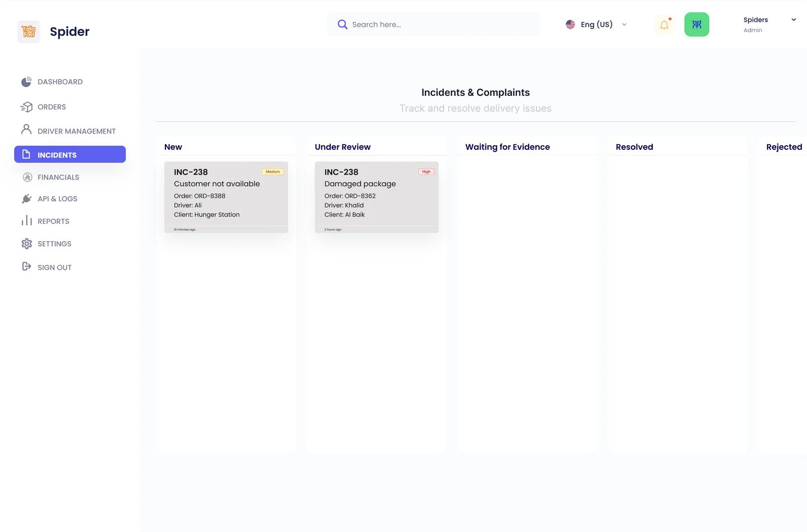The width and height of the screenshot is (807, 532).
Task: Expand the Eng (US) language dropdown
Action: pyautogui.click(x=624, y=24)
